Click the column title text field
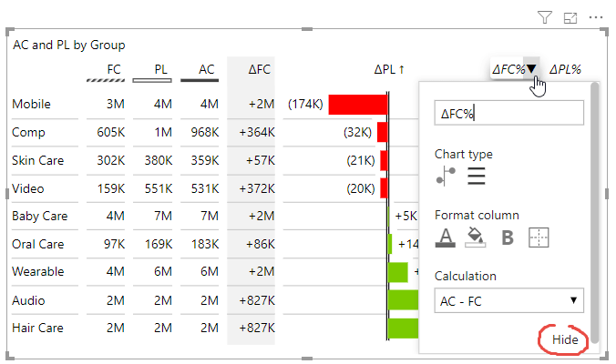 pyautogui.click(x=508, y=113)
